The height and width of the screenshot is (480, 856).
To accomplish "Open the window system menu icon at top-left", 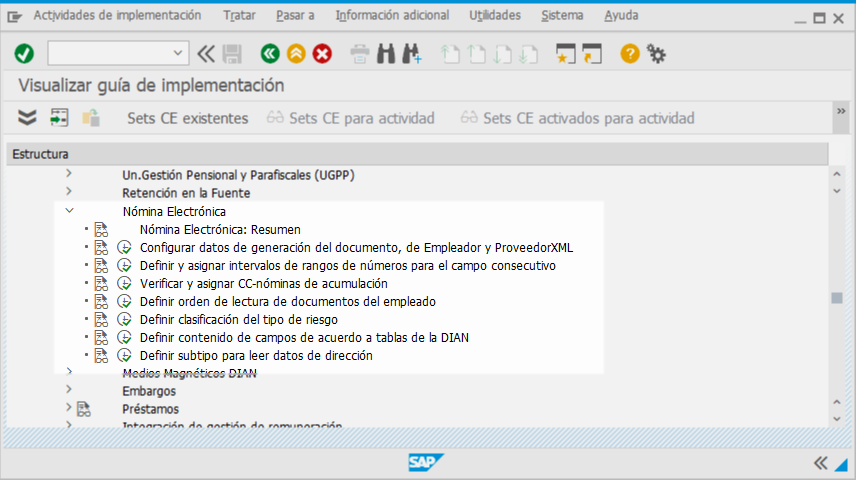I will (14, 17).
